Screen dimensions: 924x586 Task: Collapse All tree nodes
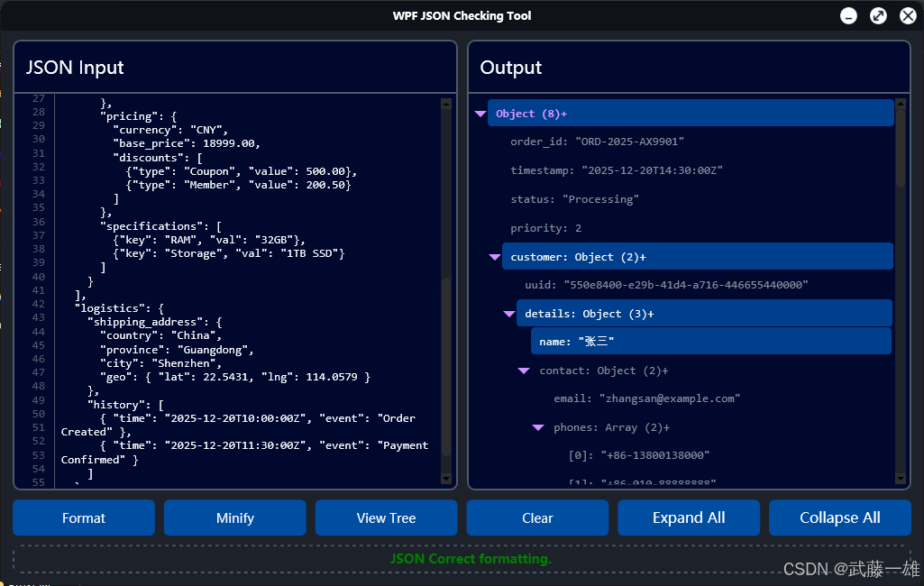[x=840, y=517]
